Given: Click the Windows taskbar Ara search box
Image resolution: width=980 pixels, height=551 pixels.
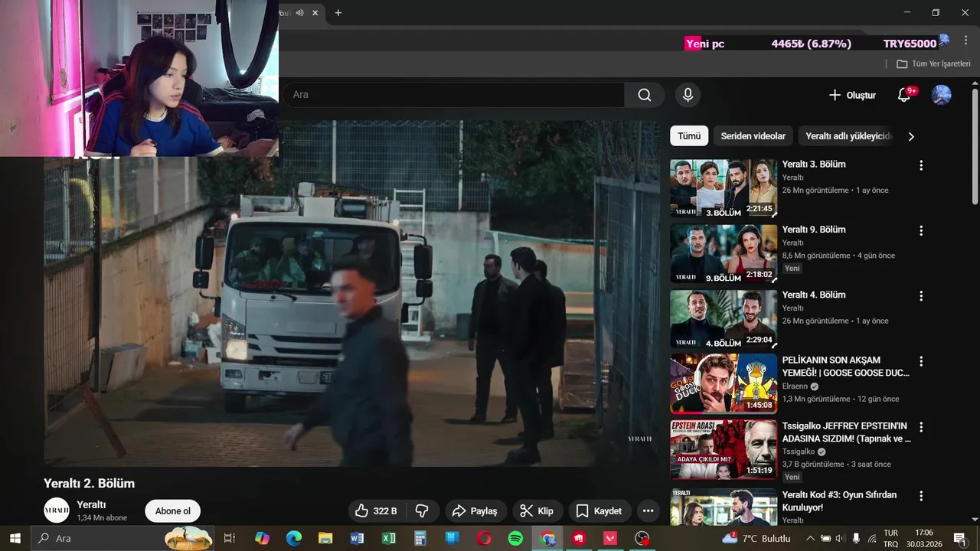Looking at the screenshot, I should pyautogui.click(x=122, y=539).
